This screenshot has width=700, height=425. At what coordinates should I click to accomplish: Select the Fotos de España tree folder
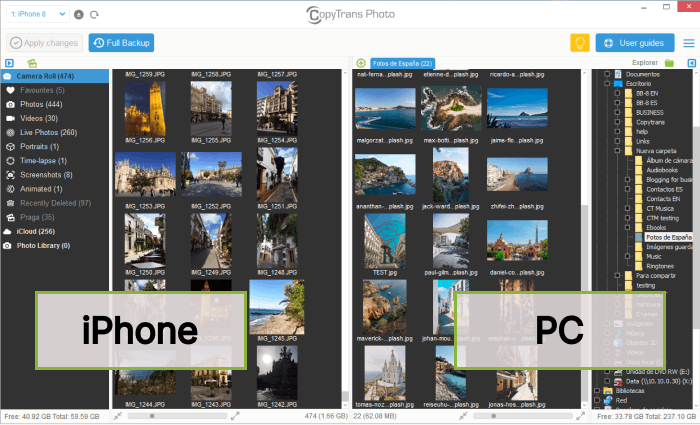[668, 238]
